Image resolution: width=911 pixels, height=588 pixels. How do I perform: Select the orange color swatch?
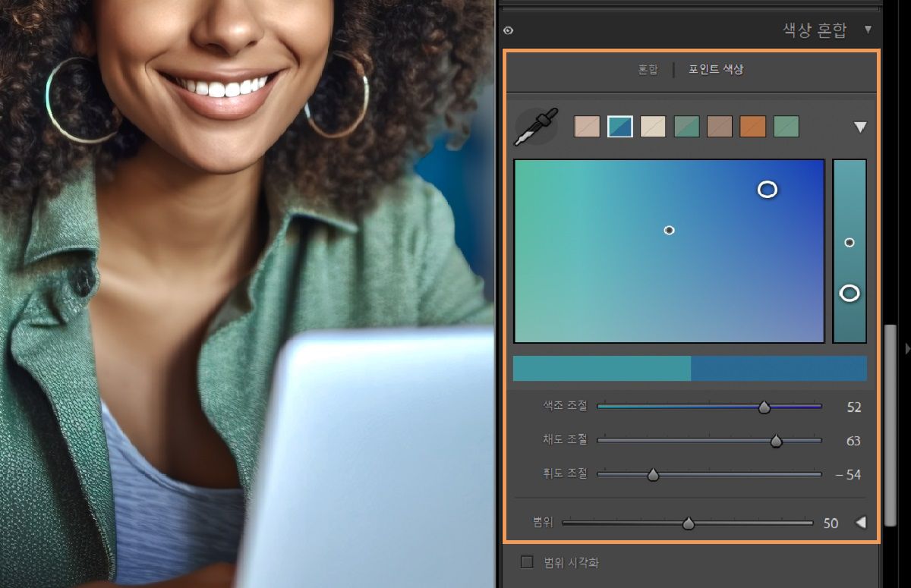(753, 127)
